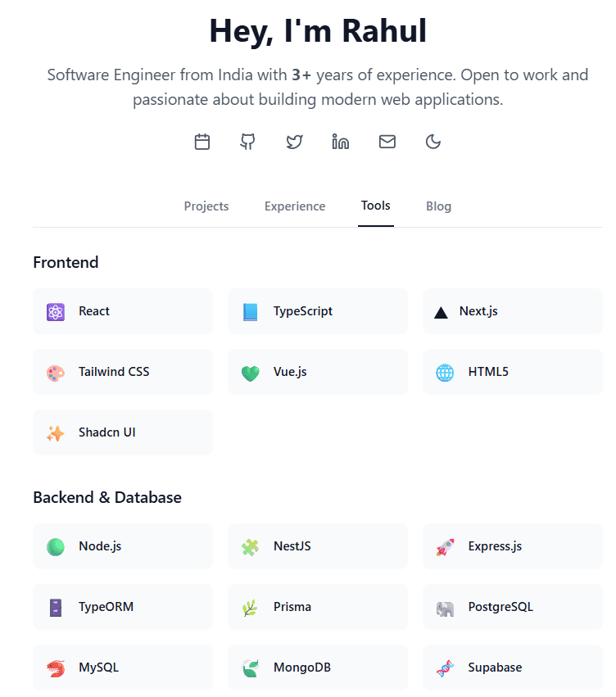
Task: Toggle dark mode with the moon icon
Action: click(433, 142)
